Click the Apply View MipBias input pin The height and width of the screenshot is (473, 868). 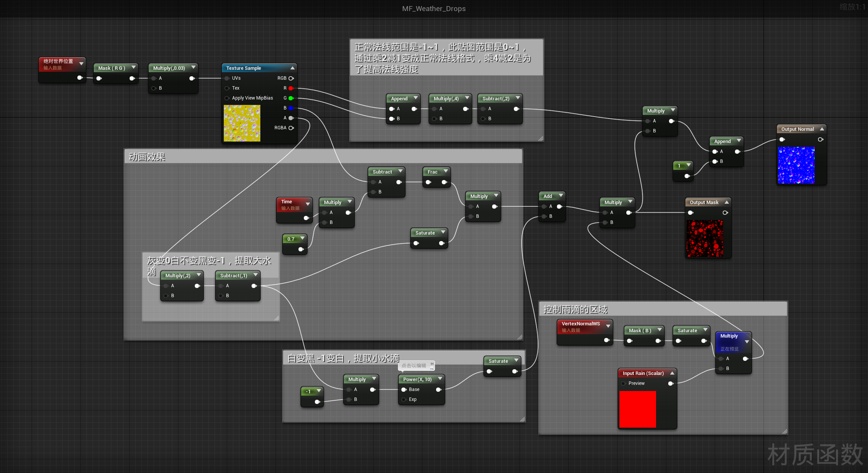click(227, 98)
